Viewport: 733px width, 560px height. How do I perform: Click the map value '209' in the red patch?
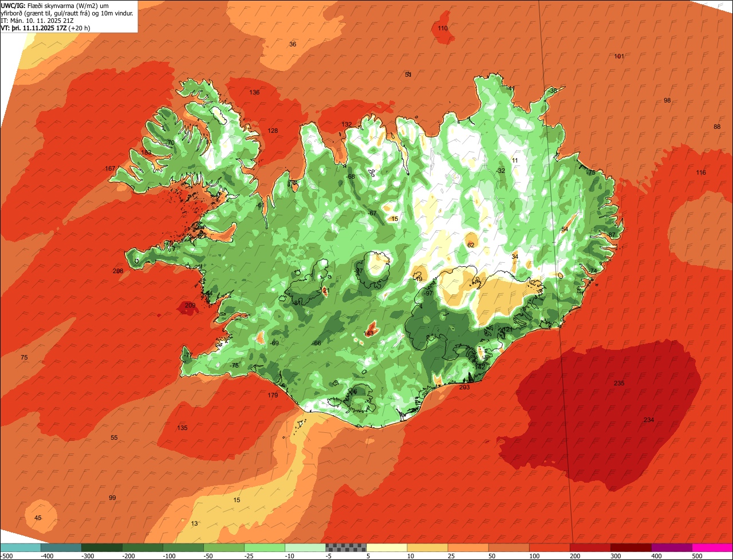[190, 305]
